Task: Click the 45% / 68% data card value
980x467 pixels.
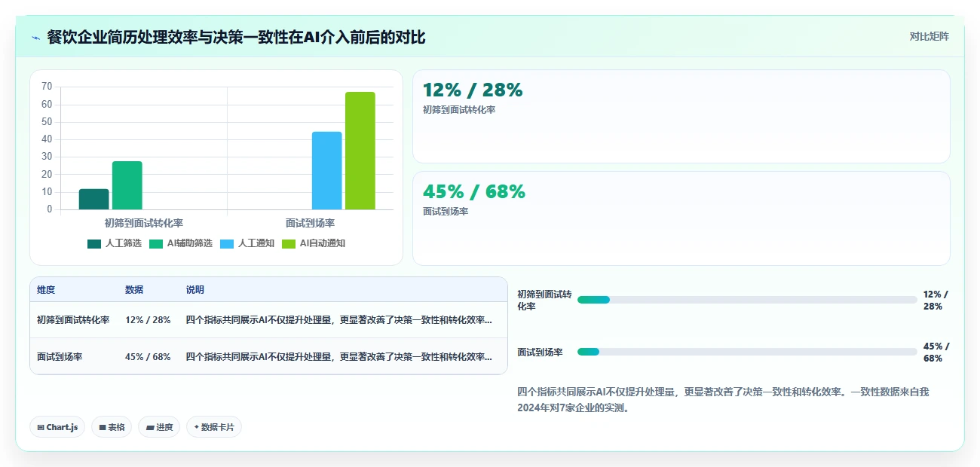Action: coord(474,191)
